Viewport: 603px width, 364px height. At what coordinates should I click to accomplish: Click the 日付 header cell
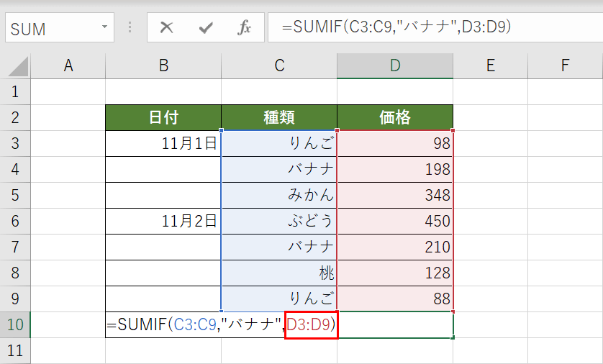tap(163, 117)
